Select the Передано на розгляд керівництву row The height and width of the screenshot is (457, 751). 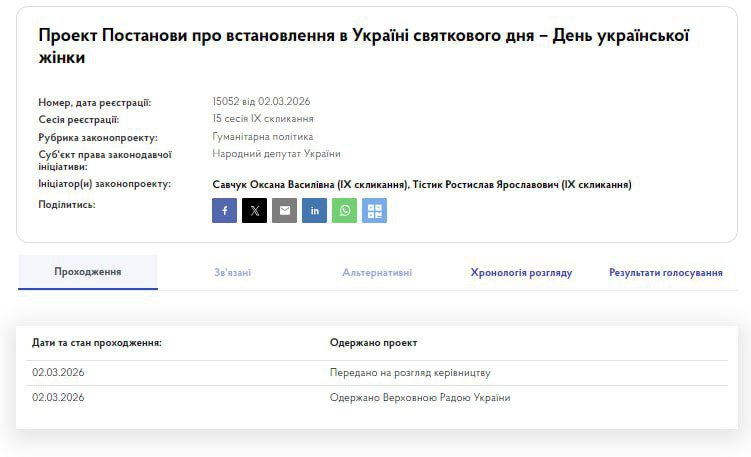410,373
